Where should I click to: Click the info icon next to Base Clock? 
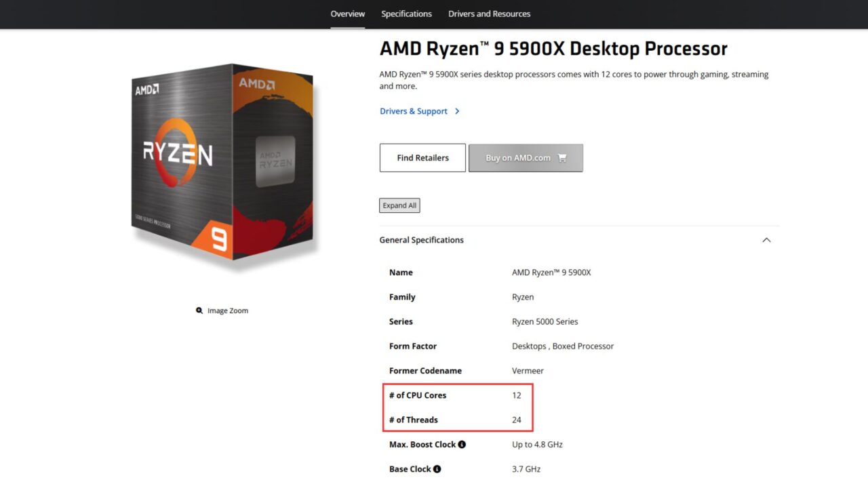[x=437, y=468]
